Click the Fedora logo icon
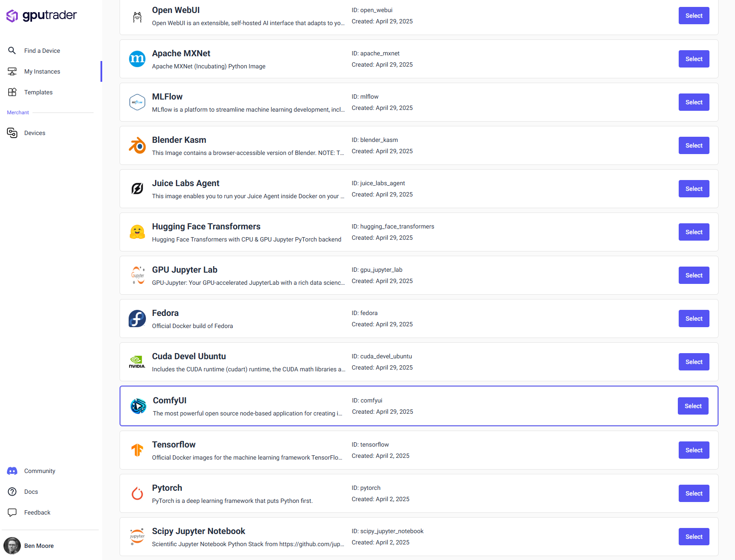This screenshot has height=560, width=735. click(x=137, y=319)
